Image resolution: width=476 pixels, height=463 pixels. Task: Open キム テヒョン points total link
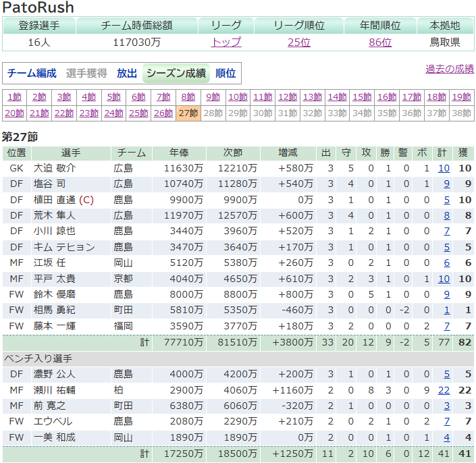447,247
